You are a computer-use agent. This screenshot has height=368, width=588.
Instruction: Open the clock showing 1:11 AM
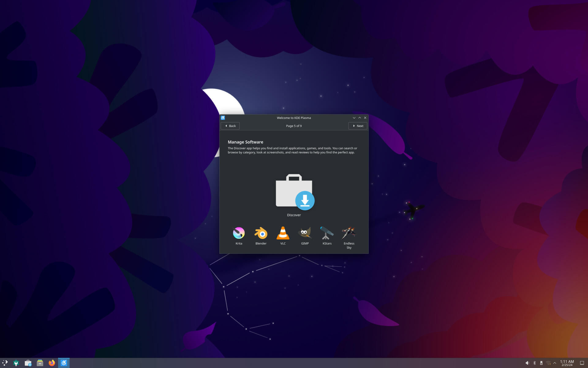[567, 363]
